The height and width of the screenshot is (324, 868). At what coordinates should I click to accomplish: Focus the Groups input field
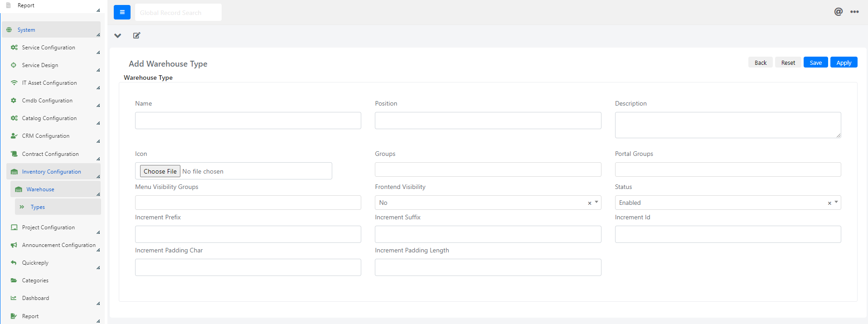point(488,169)
